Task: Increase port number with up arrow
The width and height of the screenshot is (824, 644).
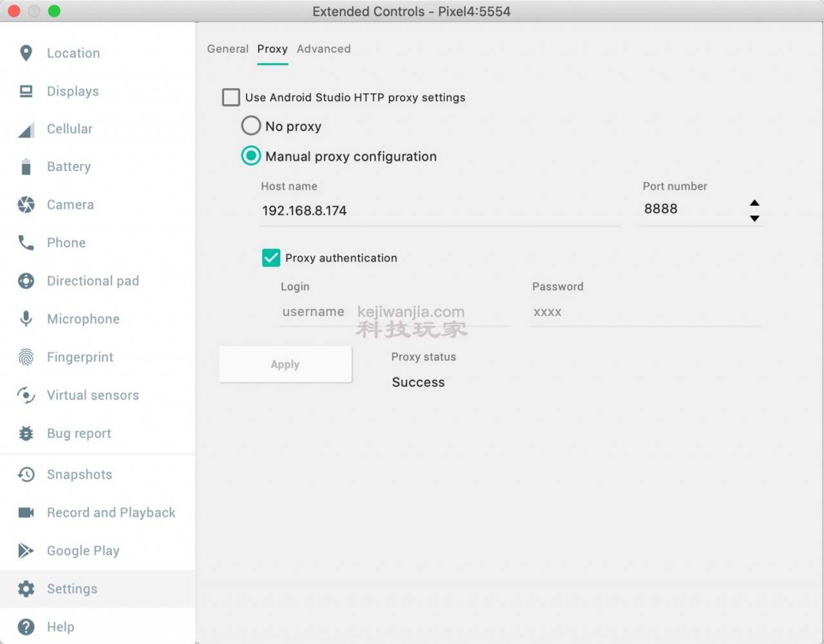Action: point(754,203)
